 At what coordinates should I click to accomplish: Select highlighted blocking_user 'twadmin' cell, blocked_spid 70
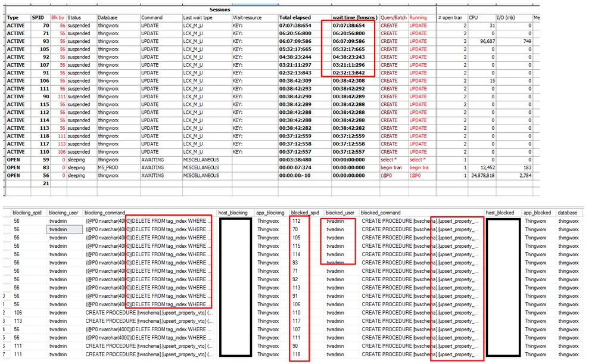point(65,229)
